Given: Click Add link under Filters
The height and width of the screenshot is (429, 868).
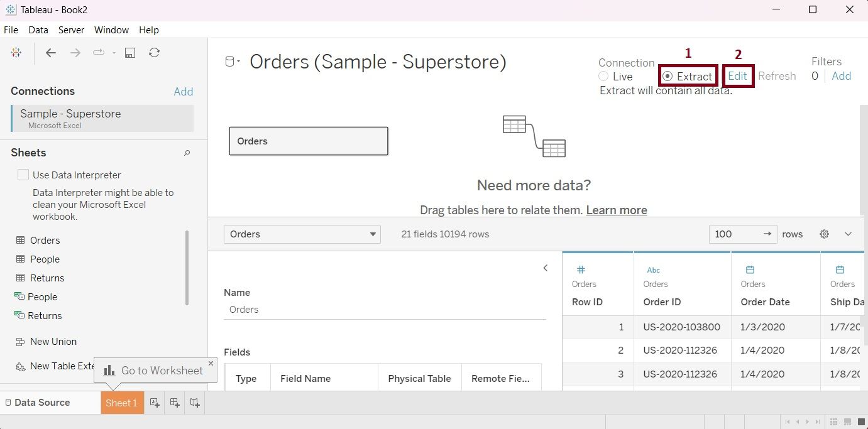Looking at the screenshot, I should coord(842,76).
